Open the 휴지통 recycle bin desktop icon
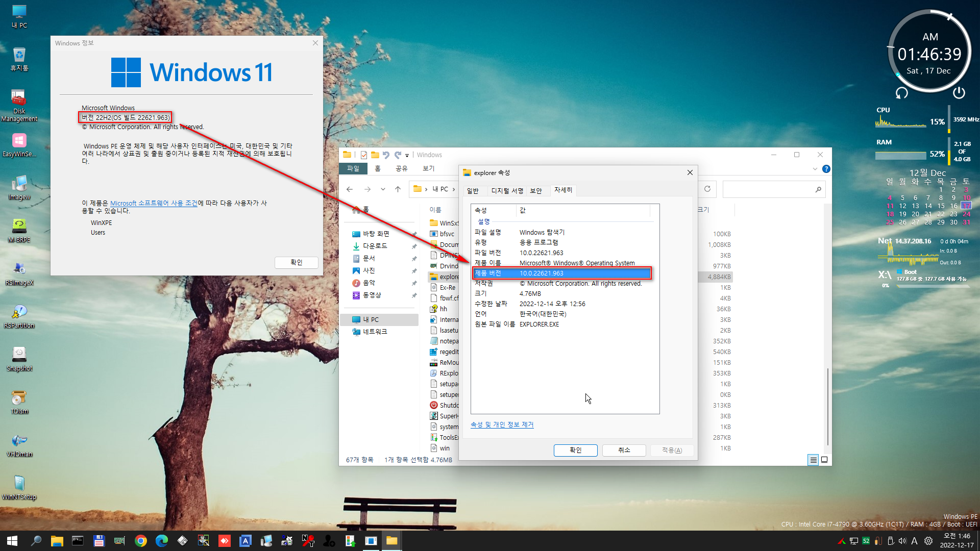Image resolution: width=980 pixels, height=551 pixels. tap(19, 59)
